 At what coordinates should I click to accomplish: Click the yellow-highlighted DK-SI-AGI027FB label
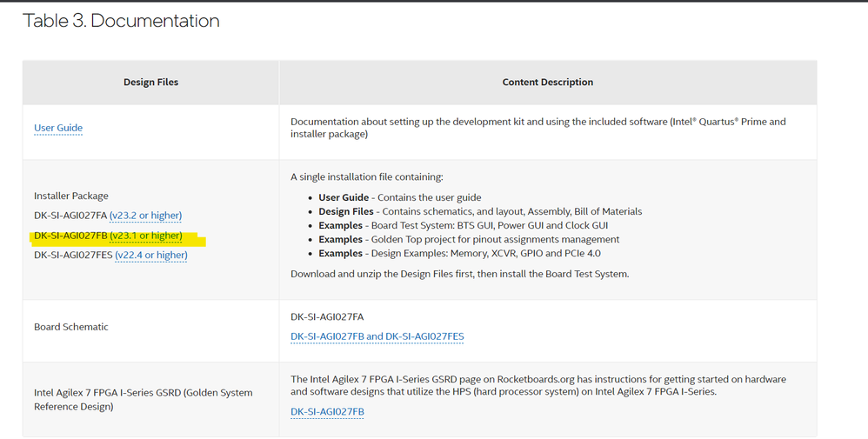coord(70,236)
